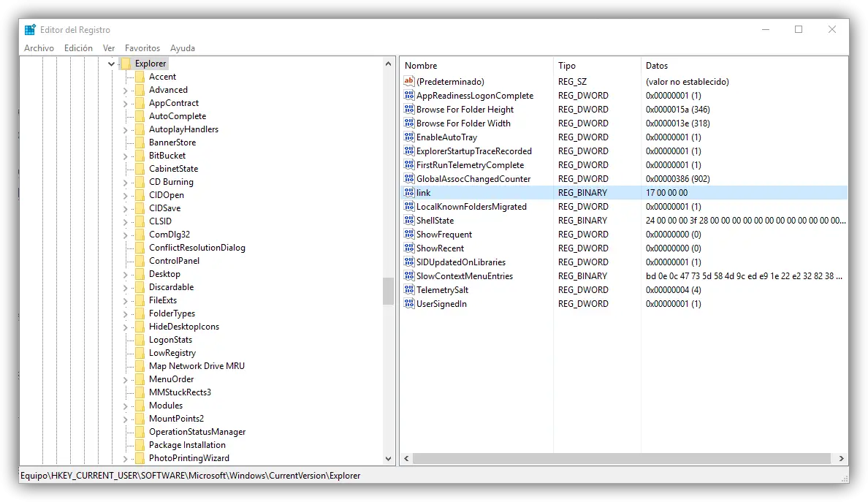Image resolution: width=868 pixels, height=502 pixels.
Task: Click the icon next to Browse For Folder Width
Action: pos(409,123)
